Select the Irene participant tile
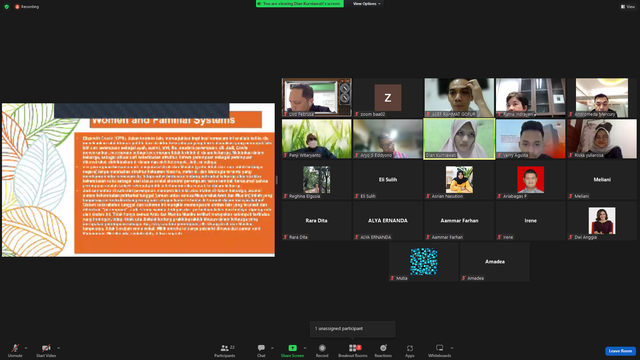Image resolution: width=640 pixels, height=360 pixels. pos(531,221)
